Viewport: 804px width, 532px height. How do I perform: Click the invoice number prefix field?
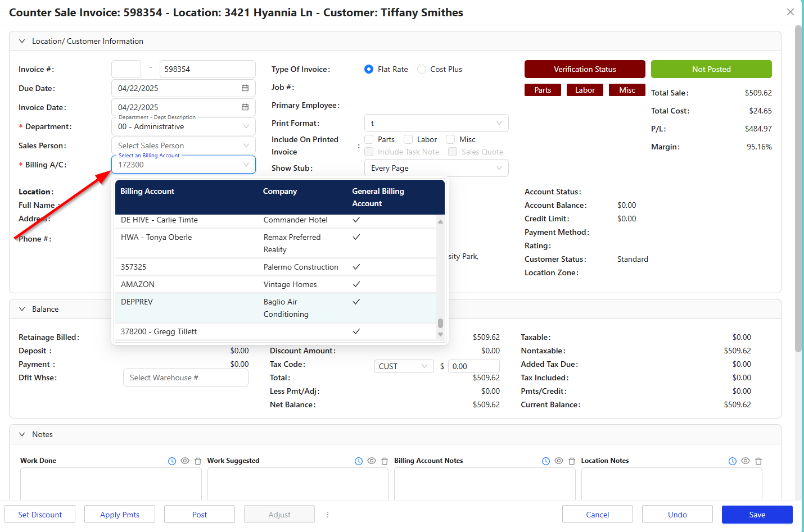point(126,69)
